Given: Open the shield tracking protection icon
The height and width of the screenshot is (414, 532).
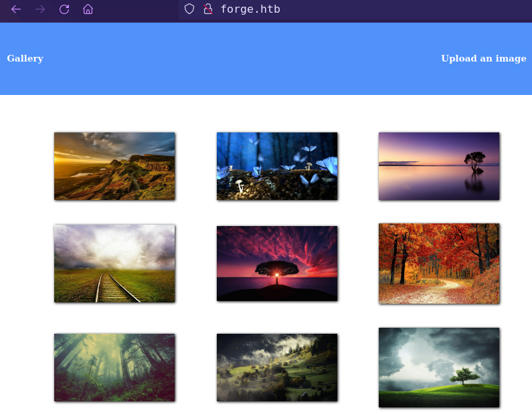Looking at the screenshot, I should click(189, 9).
